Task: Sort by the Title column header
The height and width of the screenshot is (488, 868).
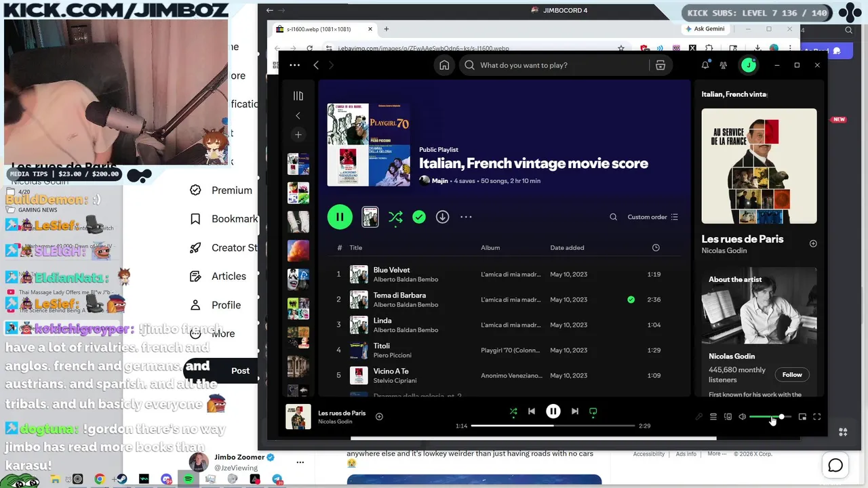Action: [x=355, y=248]
